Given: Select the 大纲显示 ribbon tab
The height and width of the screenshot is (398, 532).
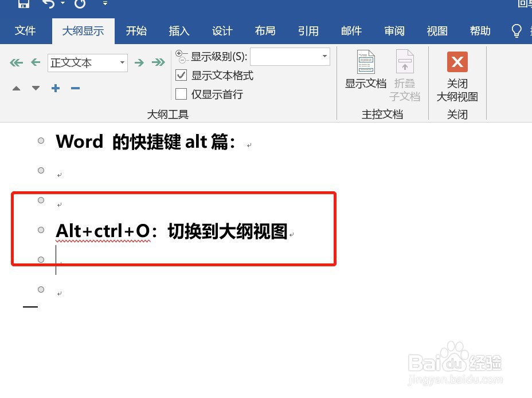Looking at the screenshot, I should click(83, 31).
